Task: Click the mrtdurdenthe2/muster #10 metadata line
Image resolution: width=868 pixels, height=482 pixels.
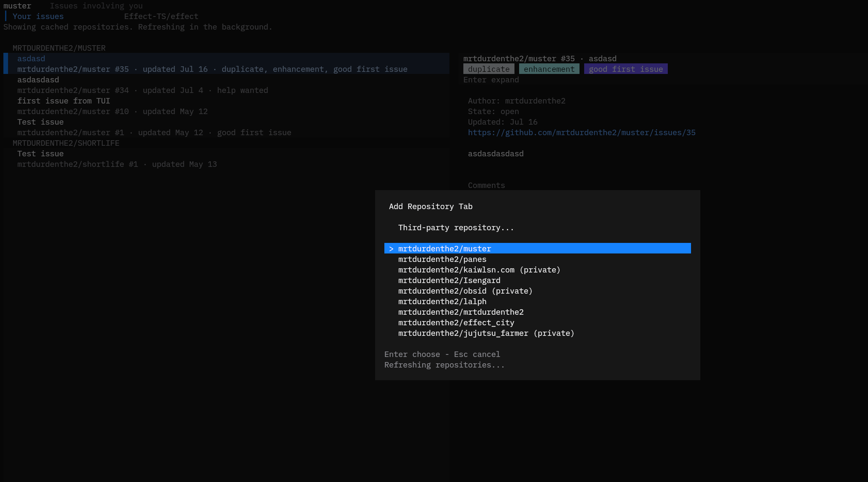Action: pyautogui.click(x=112, y=112)
